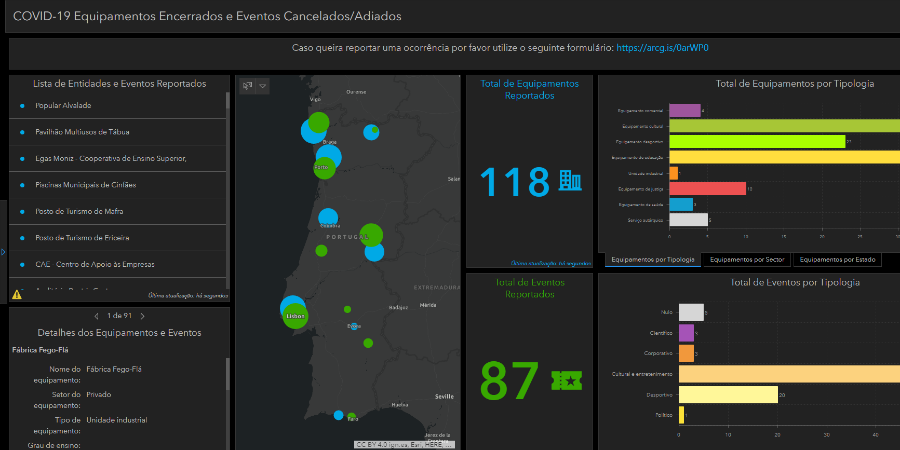Go to the previous detail record arrow

tap(95, 316)
